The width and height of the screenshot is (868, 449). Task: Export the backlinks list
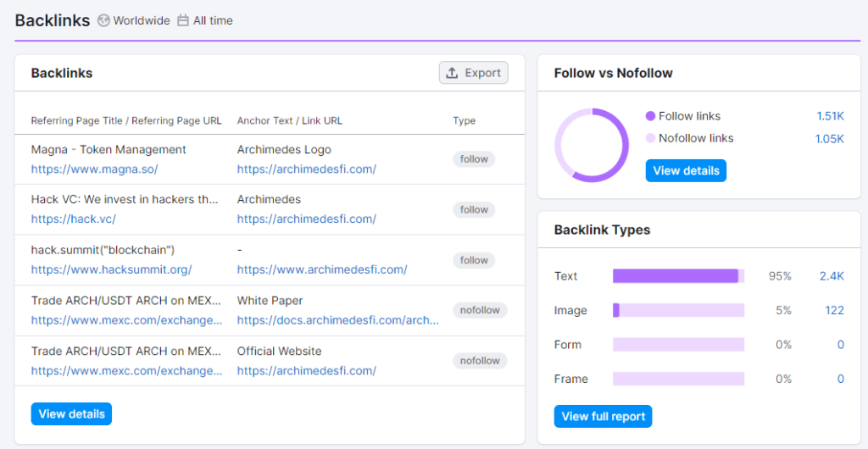click(x=473, y=73)
